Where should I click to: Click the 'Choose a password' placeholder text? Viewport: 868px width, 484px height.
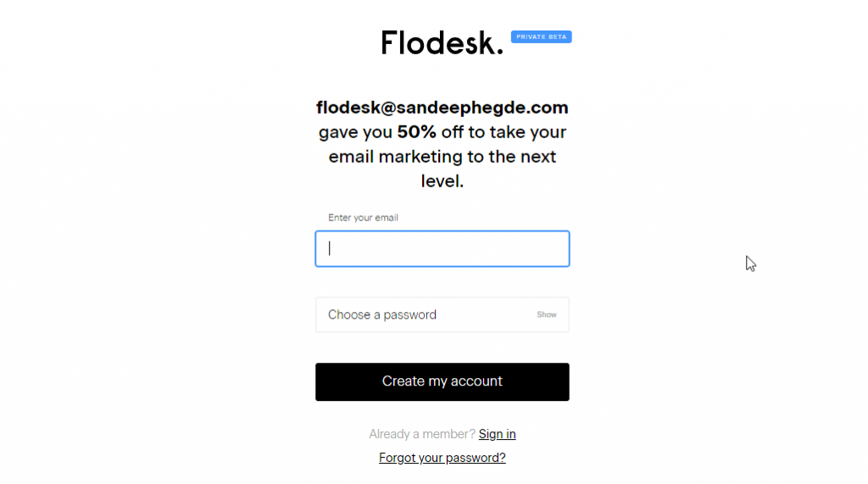381,314
